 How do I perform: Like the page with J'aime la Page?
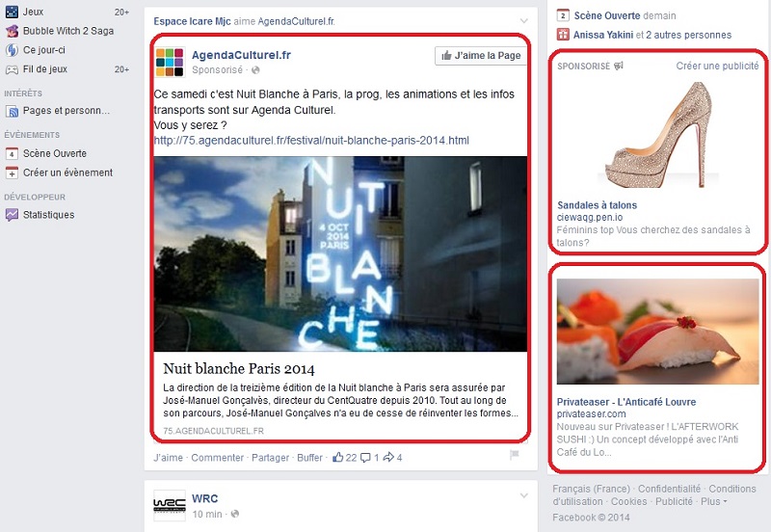pyautogui.click(x=480, y=56)
